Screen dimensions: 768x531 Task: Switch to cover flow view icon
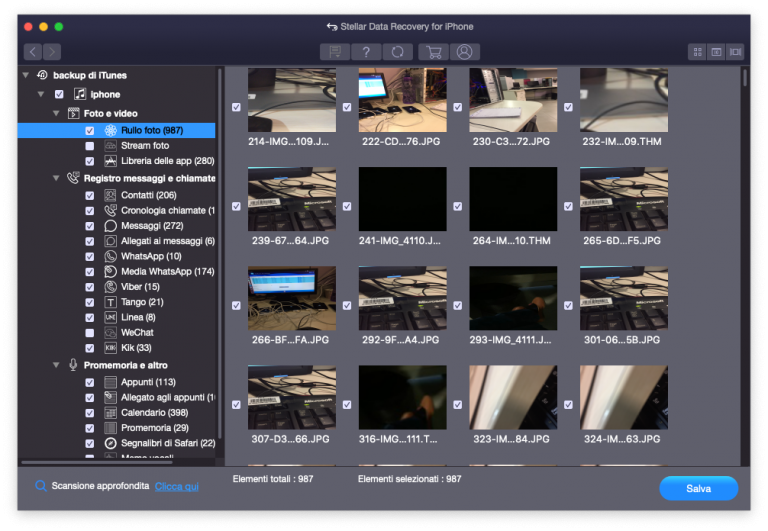735,51
